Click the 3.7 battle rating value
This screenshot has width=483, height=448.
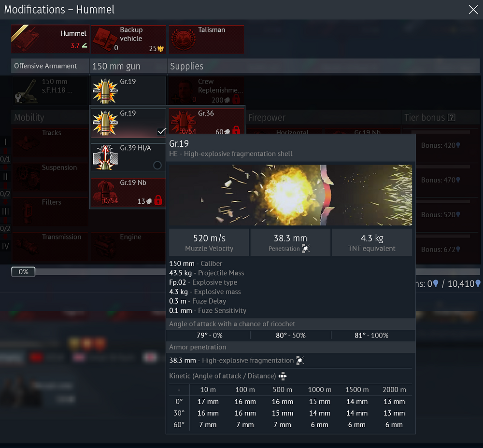75,45
